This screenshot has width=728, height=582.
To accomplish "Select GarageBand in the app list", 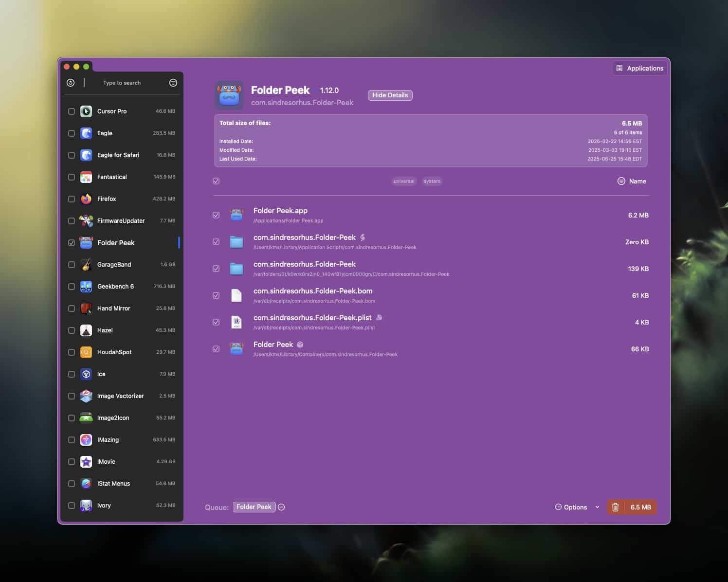I will (114, 265).
